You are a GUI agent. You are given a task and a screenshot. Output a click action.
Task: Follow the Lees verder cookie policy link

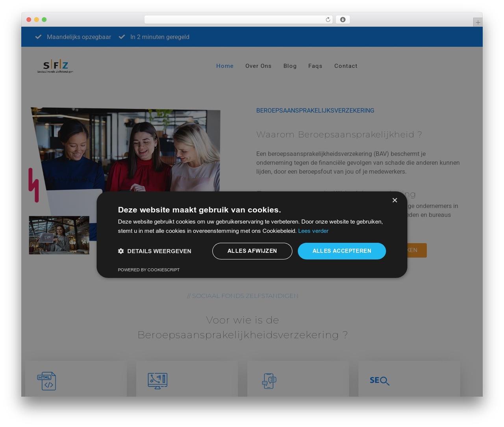click(313, 231)
